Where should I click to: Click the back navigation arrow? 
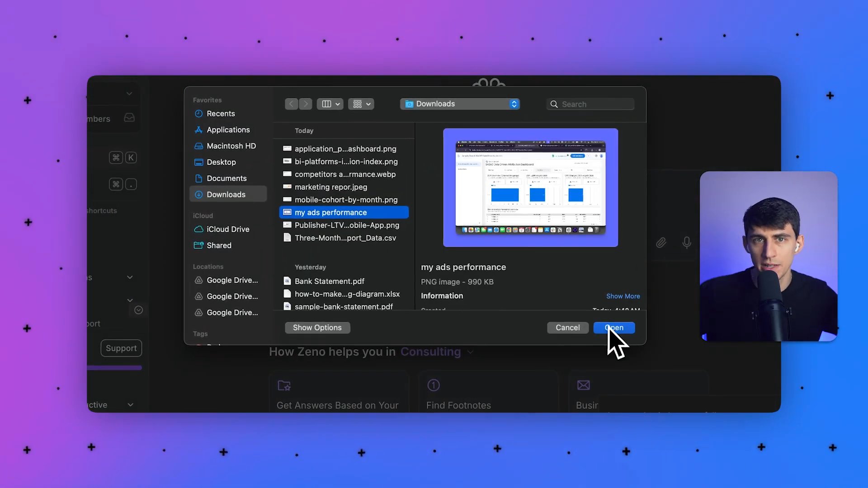coord(292,104)
